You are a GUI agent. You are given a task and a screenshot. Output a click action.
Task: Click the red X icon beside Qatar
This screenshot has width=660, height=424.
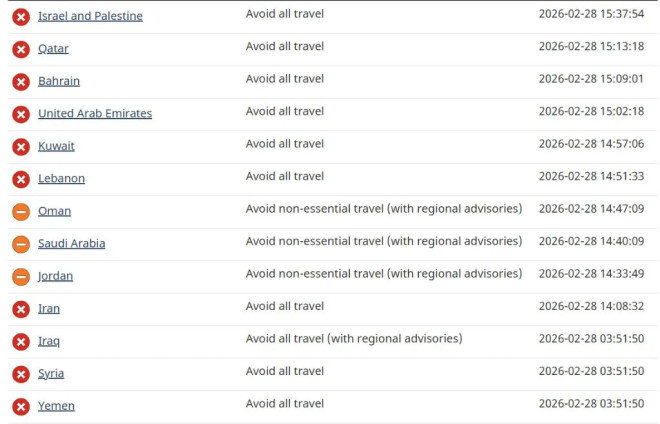(x=21, y=49)
